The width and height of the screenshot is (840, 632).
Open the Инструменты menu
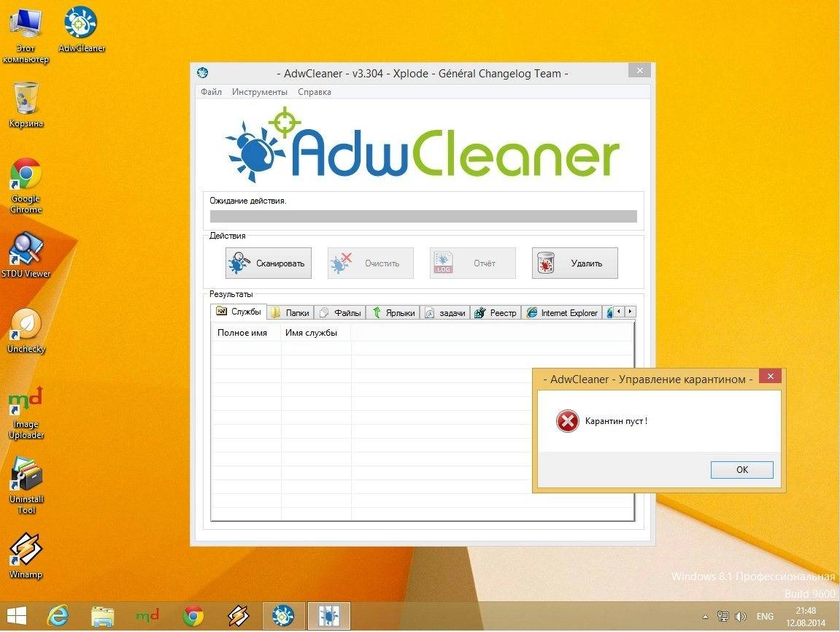(260, 91)
